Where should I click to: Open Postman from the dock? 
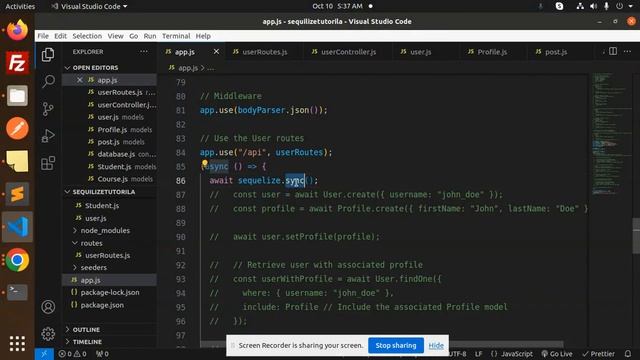coord(17,128)
